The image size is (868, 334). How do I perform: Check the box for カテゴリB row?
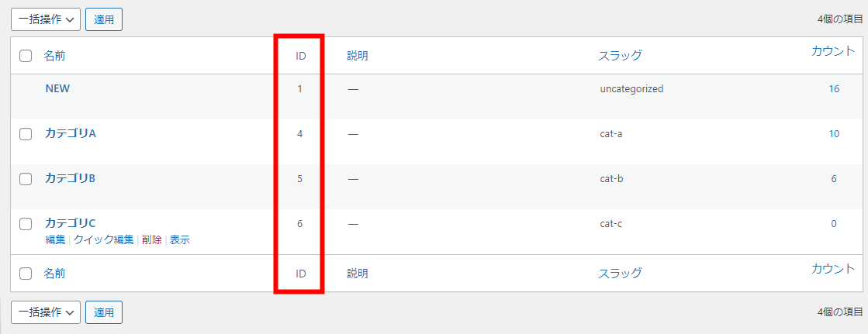click(x=26, y=178)
